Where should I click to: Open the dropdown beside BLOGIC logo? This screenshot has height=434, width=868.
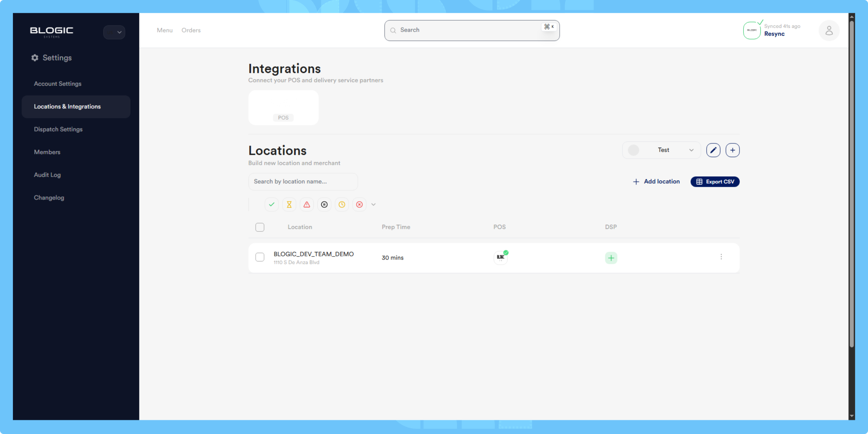click(114, 32)
